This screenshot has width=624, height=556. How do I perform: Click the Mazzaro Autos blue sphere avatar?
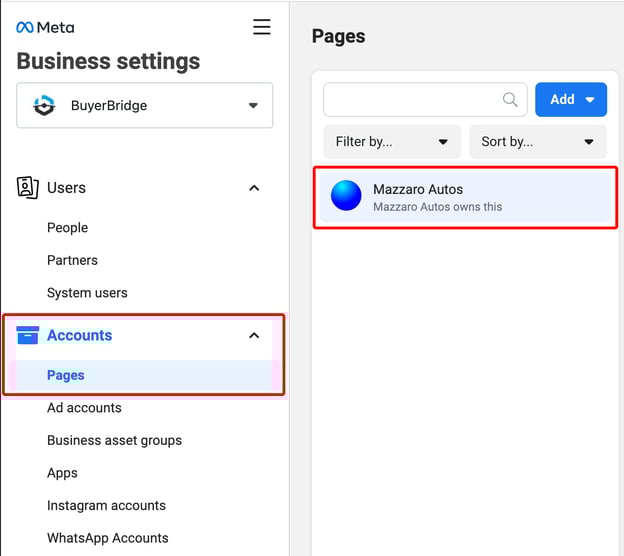pyautogui.click(x=346, y=196)
